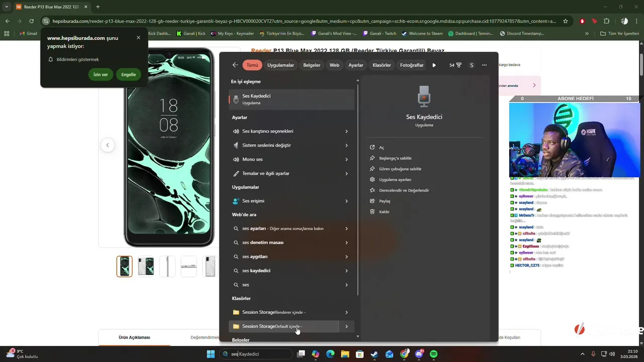Expand ses ayarları web suggestion arrow
Screen dimensions: 644x362
click(347, 228)
